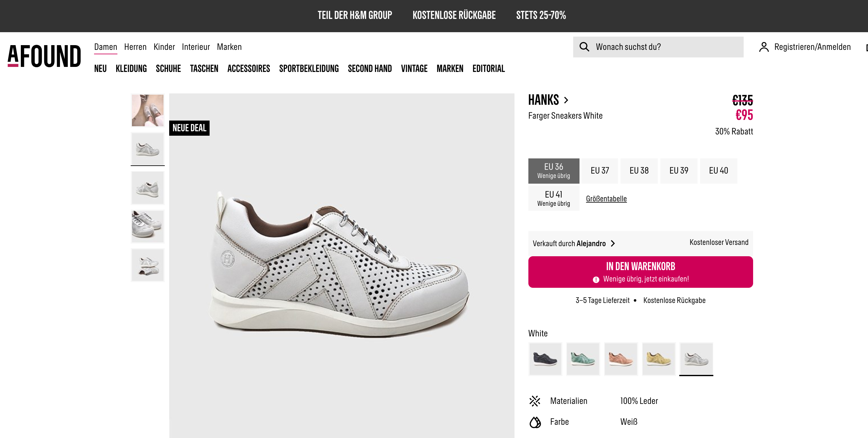Click the warning icon in cart button
Screen dimensions: 868x438
click(x=596, y=279)
